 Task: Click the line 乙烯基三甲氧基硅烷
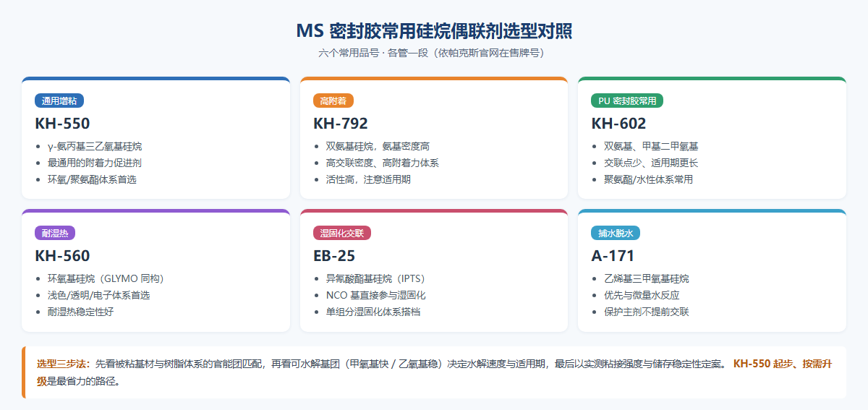coord(647,278)
